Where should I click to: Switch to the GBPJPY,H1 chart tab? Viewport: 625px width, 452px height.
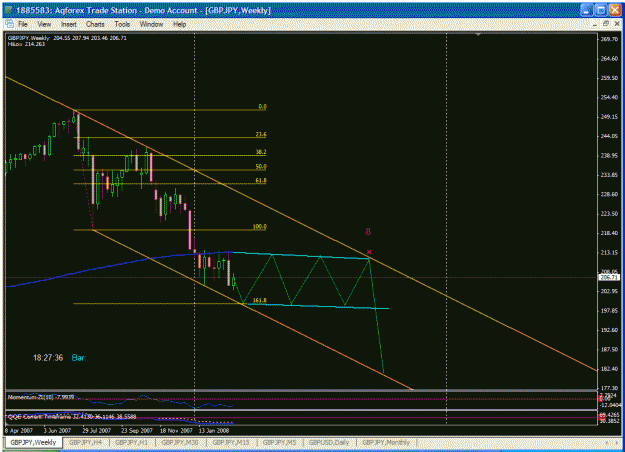point(132,442)
